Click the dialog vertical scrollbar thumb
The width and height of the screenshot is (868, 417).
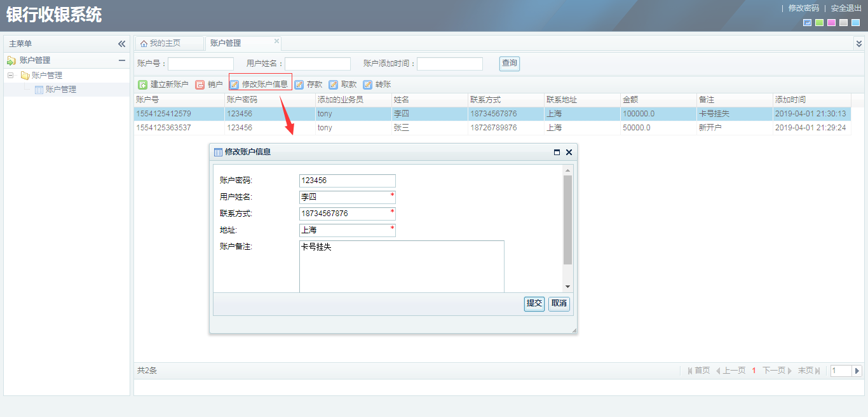click(568, 220)
